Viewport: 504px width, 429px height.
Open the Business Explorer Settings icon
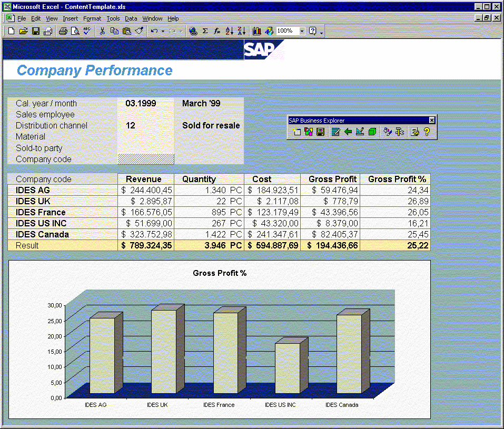[x=415, y=132]
